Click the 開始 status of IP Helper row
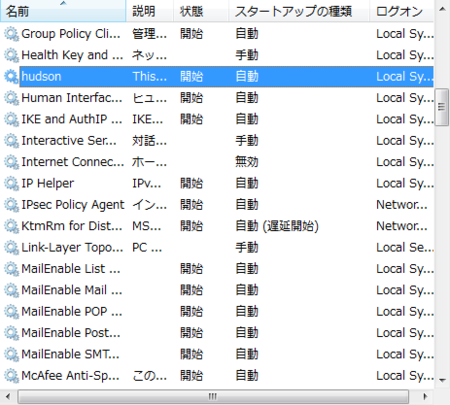Viewport: 450px width, 405px height. [x=191, y=183]
